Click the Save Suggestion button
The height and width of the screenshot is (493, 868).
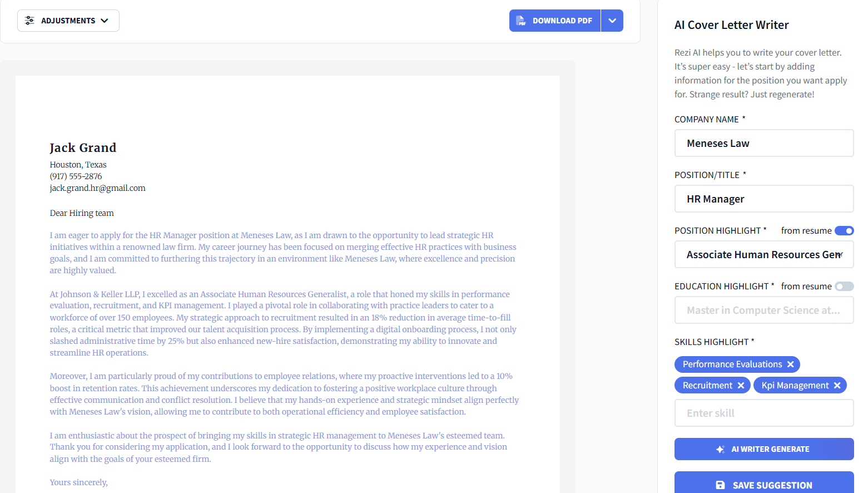tap(763, 485)
